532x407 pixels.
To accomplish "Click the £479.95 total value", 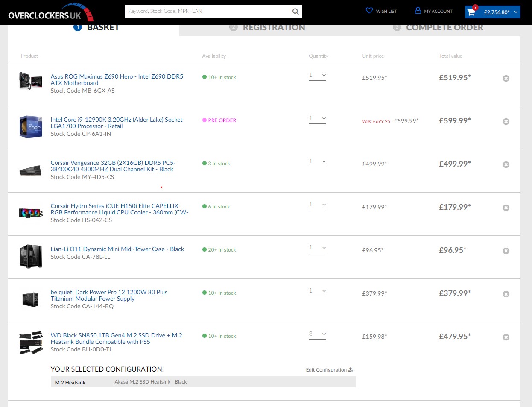I will (455, 337).
